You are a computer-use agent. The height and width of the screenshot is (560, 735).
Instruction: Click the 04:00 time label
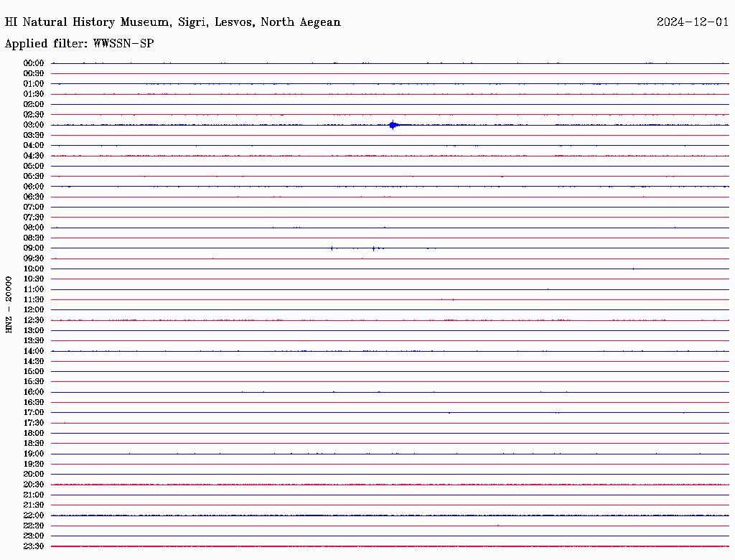pyautogui.click(x=34, y=146)
